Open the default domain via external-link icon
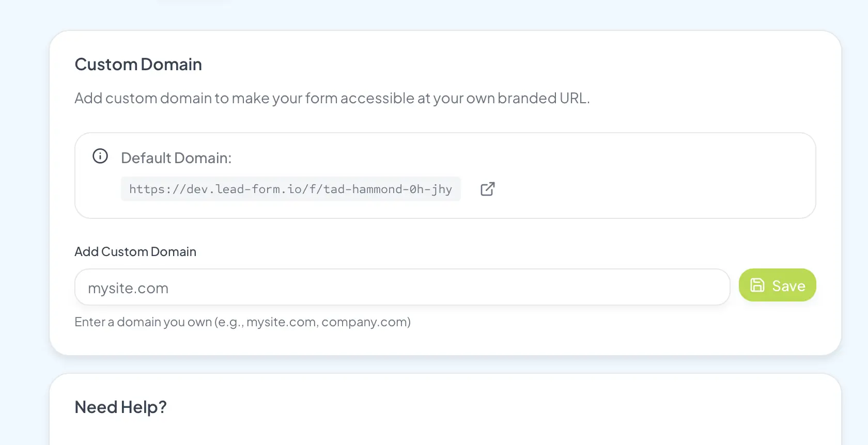The height and width of the screenshot is (445, 868). [x=487, y=189]
